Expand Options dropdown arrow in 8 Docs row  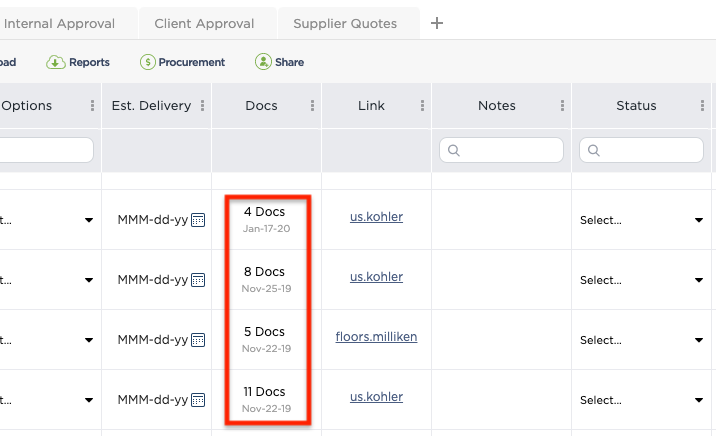click(x=89, y=280)
